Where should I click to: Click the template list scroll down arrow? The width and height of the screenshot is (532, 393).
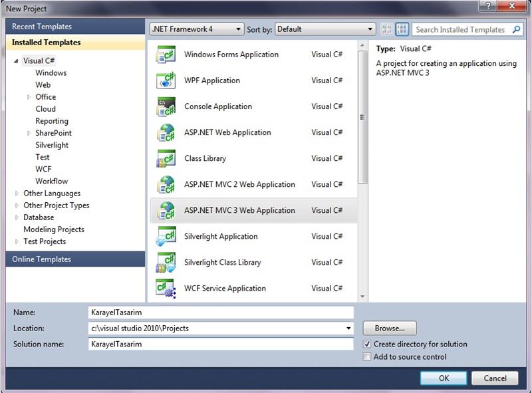362,297
